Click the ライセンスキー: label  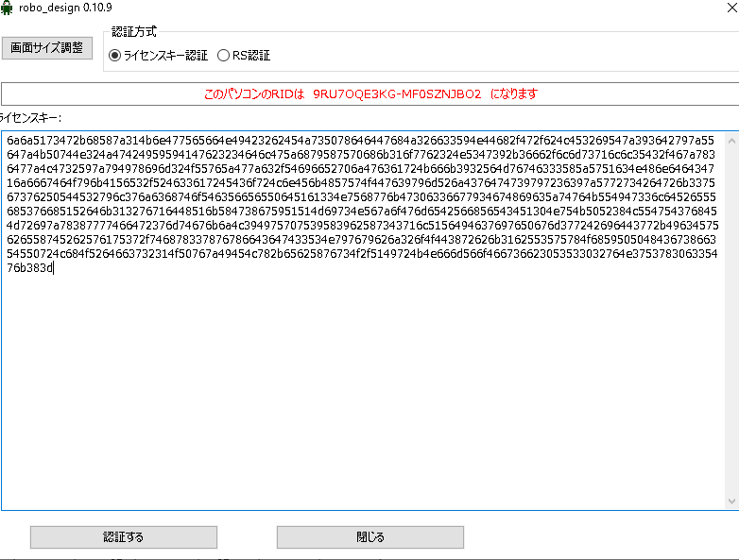(30, 118)
